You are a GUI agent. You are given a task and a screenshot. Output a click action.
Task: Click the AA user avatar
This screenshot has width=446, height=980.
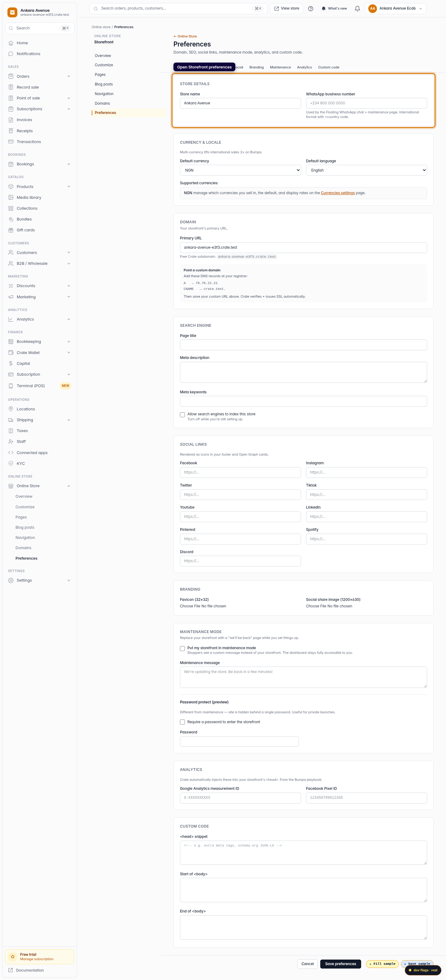pos(373,9)
